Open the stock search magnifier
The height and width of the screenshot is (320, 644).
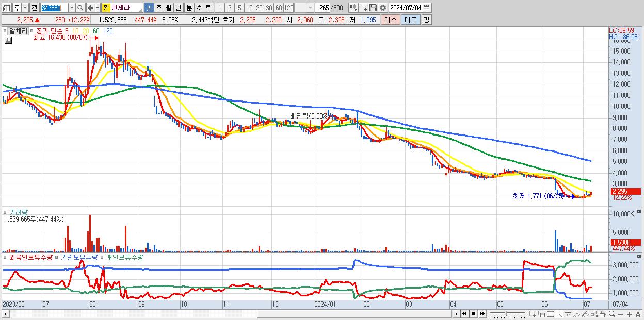tap(81, 8)
